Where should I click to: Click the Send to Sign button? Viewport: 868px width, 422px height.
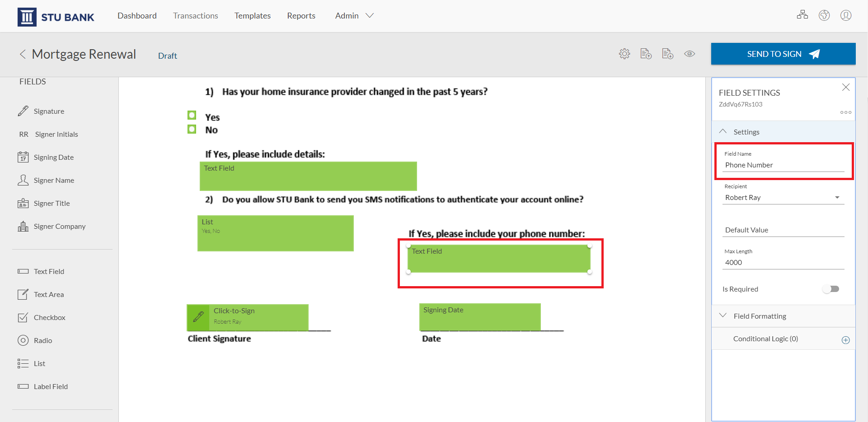click(x=783, y=54)
